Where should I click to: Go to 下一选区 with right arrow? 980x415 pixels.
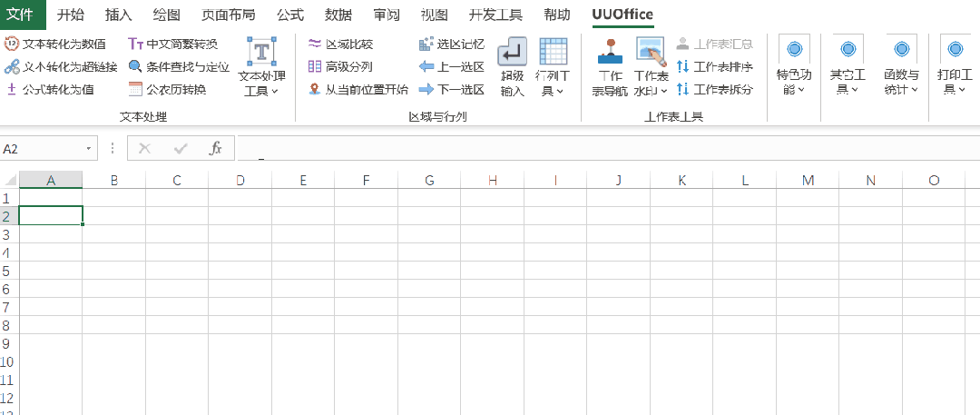pos(451,90)
